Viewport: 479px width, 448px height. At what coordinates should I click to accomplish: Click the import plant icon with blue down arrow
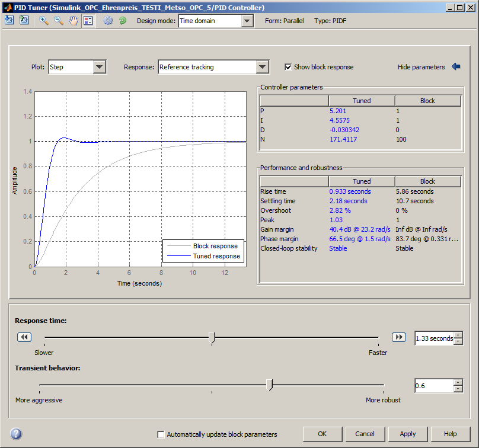[9, 21]
